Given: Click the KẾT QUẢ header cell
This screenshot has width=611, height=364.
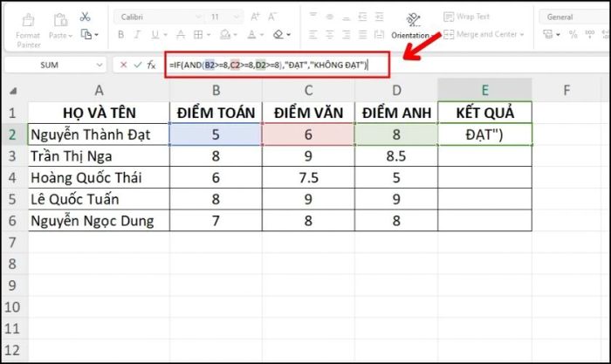Looking at the screenshot, I should click(x=484, y=113).
